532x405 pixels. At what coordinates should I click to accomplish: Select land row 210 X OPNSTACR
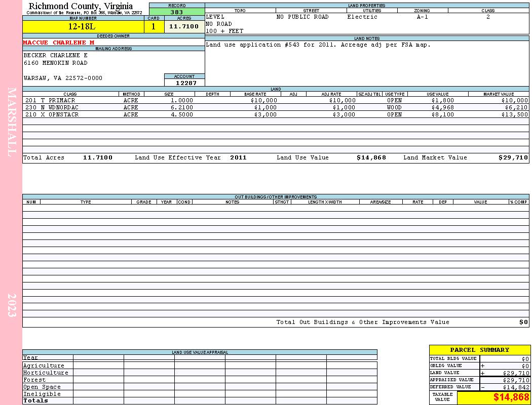coord(276,114)
